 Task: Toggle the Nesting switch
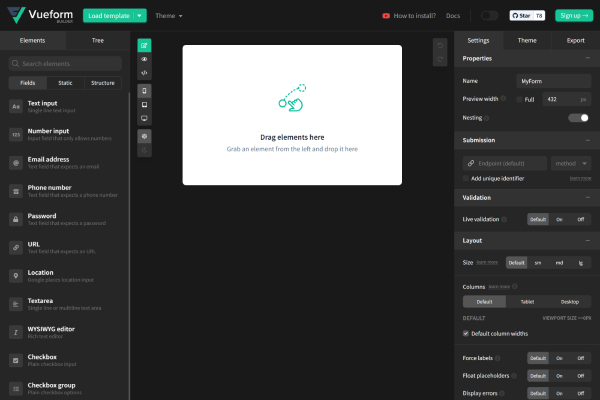point(578,118)
